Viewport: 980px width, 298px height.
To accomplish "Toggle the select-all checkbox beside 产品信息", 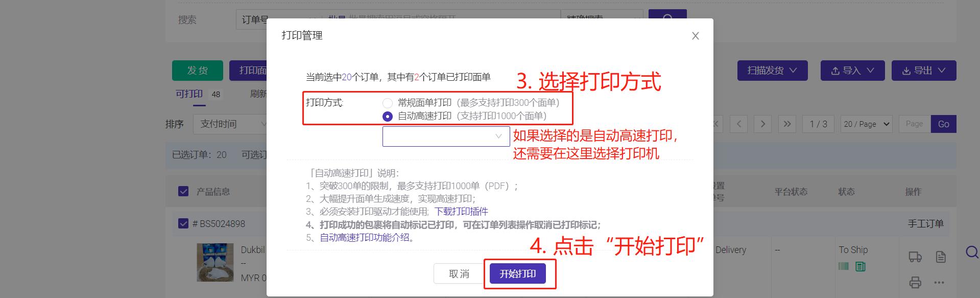I will tap(183, 191).
